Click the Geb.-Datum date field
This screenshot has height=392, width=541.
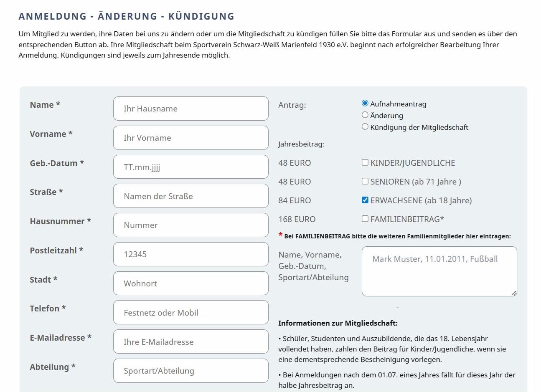pos(190,167)
